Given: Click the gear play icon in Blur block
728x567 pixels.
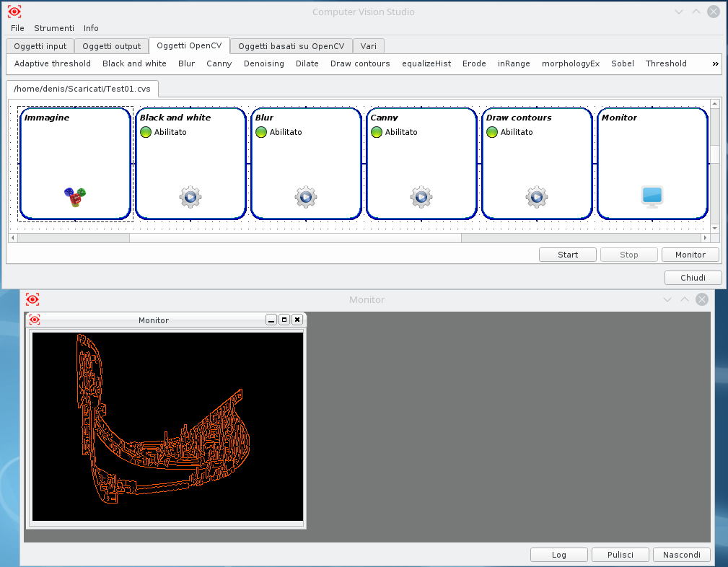Looking at the screenshot, I should pos(306,197).
